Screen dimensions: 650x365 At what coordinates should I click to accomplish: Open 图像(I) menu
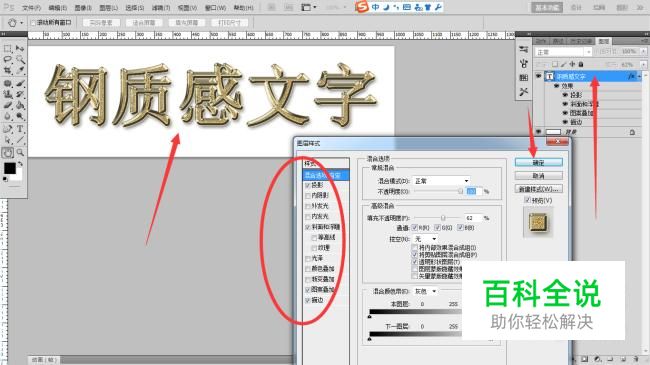click(x=83, y=8)
